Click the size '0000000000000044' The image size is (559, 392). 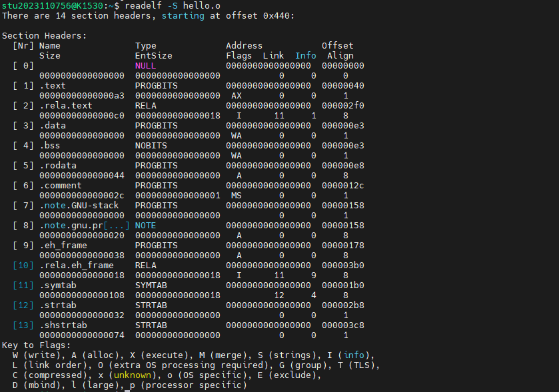[82, 175]
